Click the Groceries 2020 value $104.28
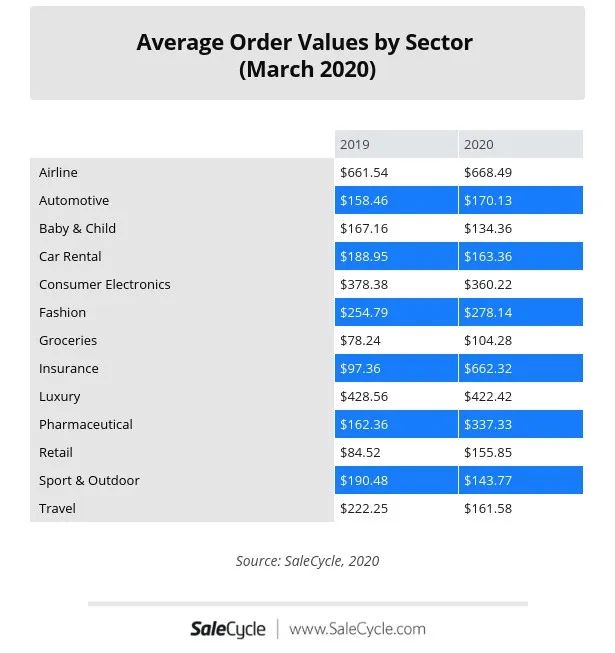 pos(487,341)
